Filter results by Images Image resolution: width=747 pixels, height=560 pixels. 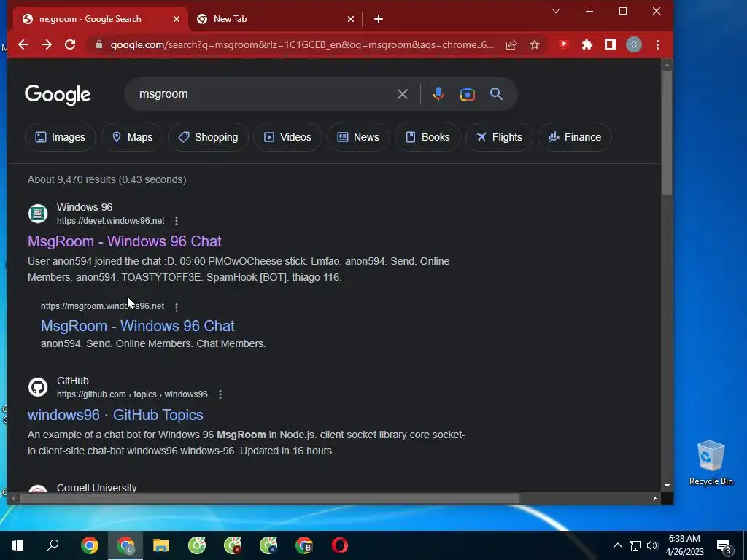tap(60, 137)
